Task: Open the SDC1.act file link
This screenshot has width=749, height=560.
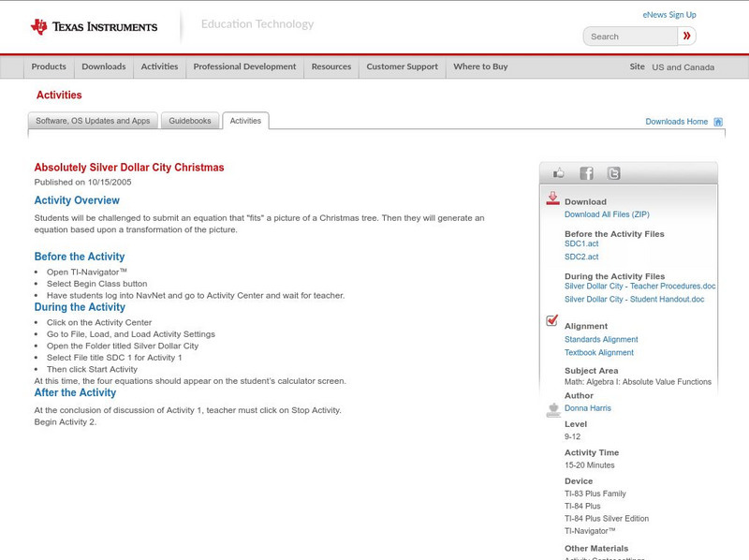Action: coord(581,243)
